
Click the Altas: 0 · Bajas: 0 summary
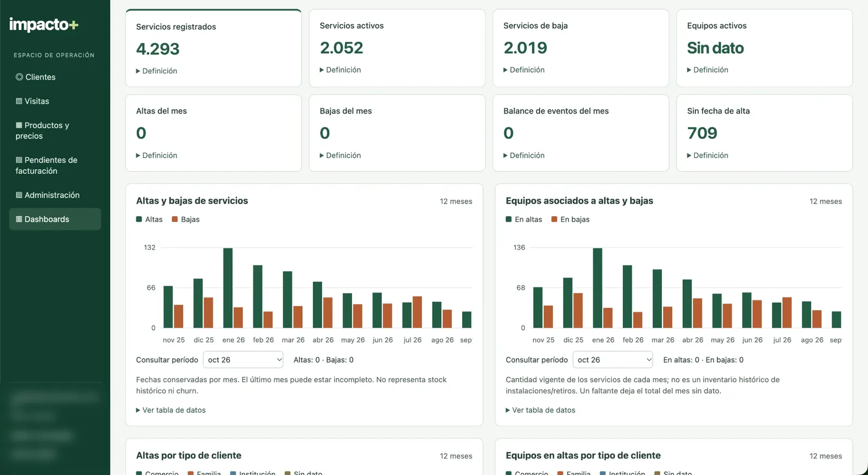tap(323, 360)
